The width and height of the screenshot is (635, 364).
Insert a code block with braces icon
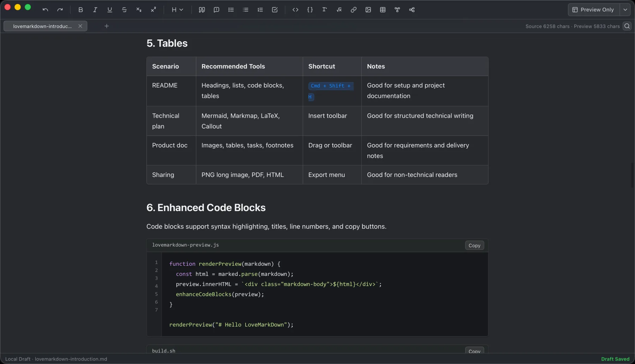310,10
